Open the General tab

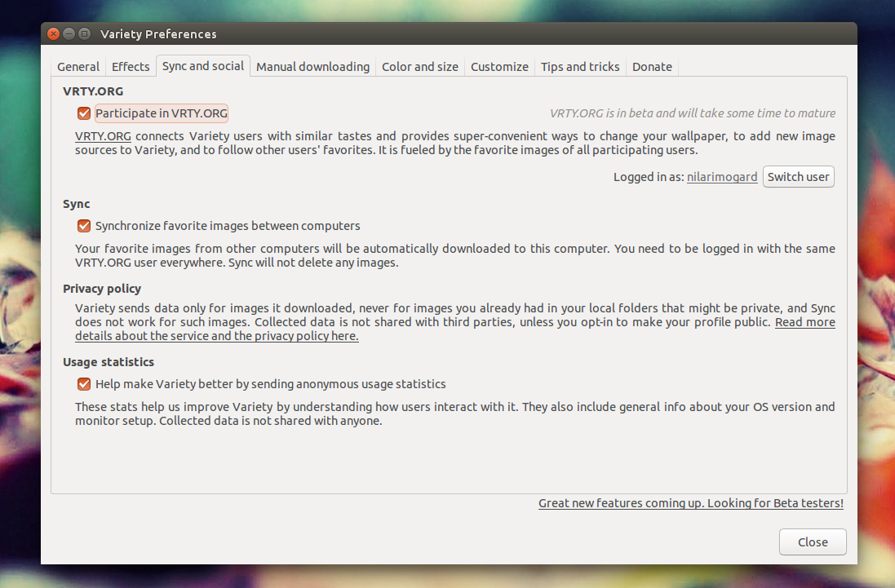78,67
